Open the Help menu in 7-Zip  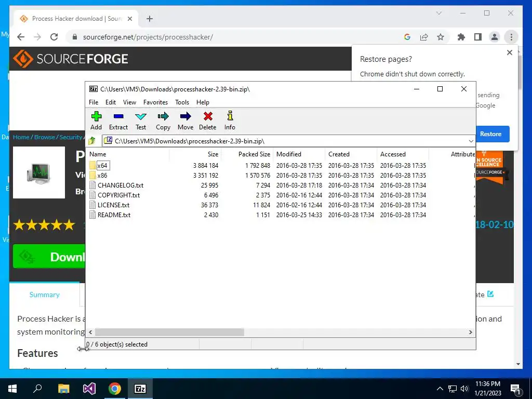tap(203, 102)
